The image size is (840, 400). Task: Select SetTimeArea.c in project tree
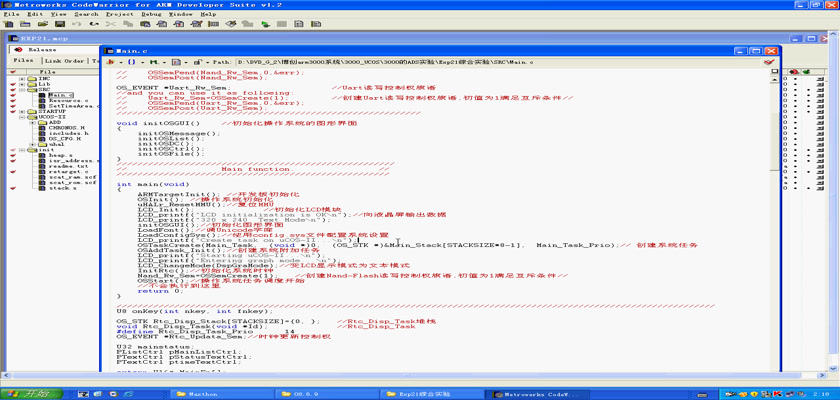click(x=74, y=106)
